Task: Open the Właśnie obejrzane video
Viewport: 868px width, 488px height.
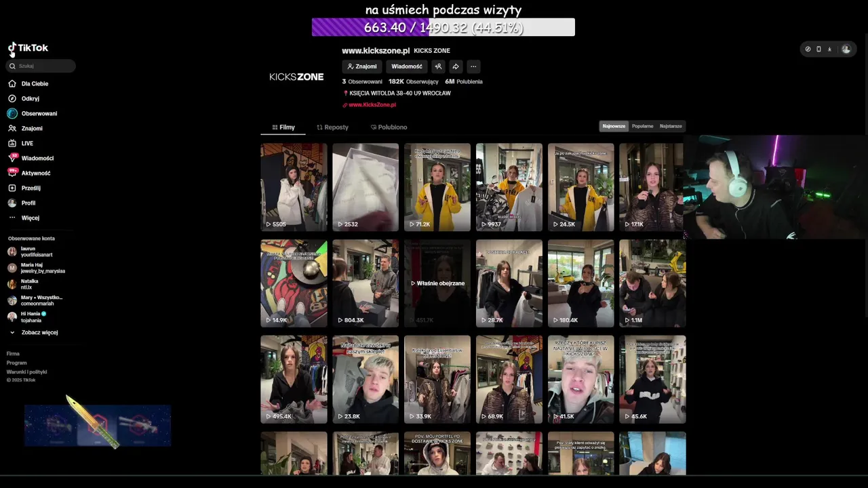Action: [x=437, y=283]
